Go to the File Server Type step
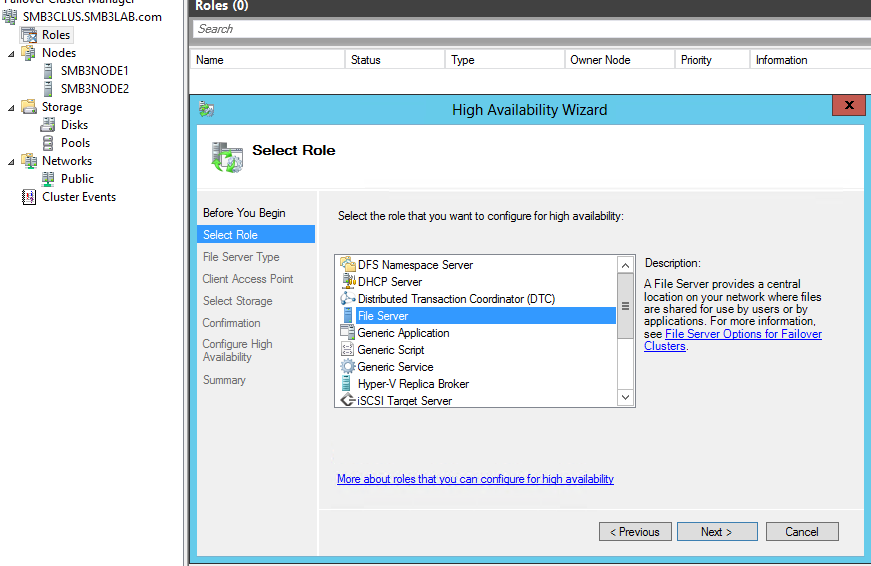This screenshot has height=566, width=871. pos(241,257)
